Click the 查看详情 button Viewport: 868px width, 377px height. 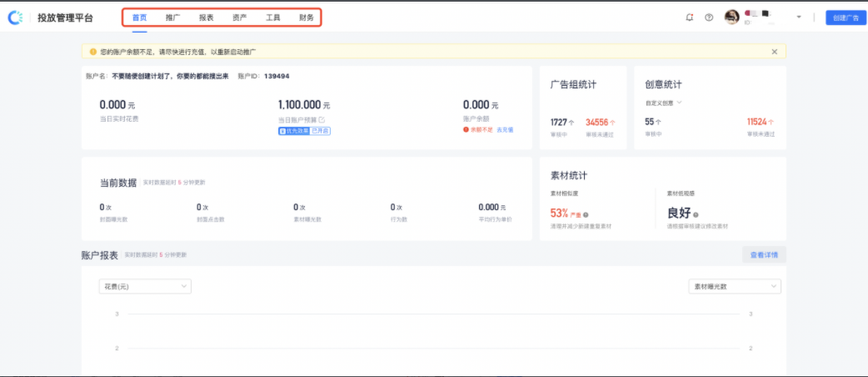pyautogui.click(x=764, y=255)
